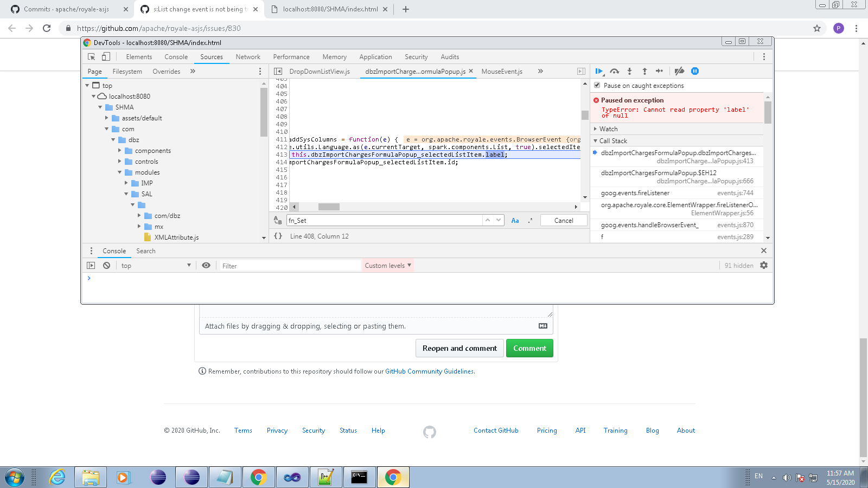Open the MouseEvent.js file tab

click(502, 71)
